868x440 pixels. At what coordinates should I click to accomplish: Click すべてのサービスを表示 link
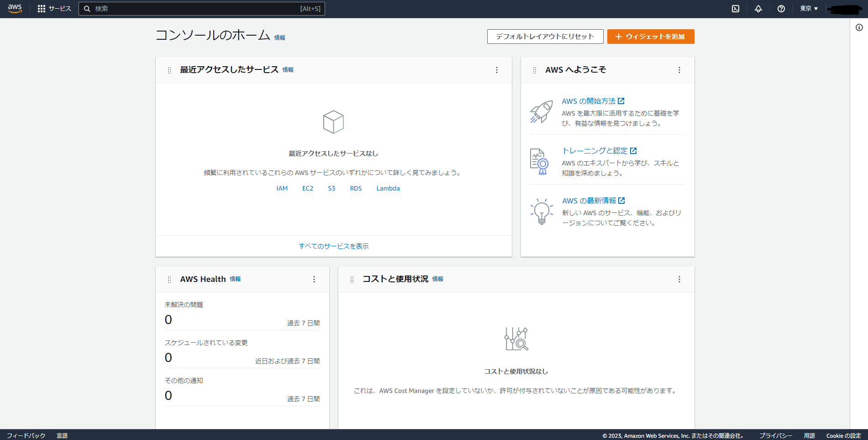tap(334, 246)
